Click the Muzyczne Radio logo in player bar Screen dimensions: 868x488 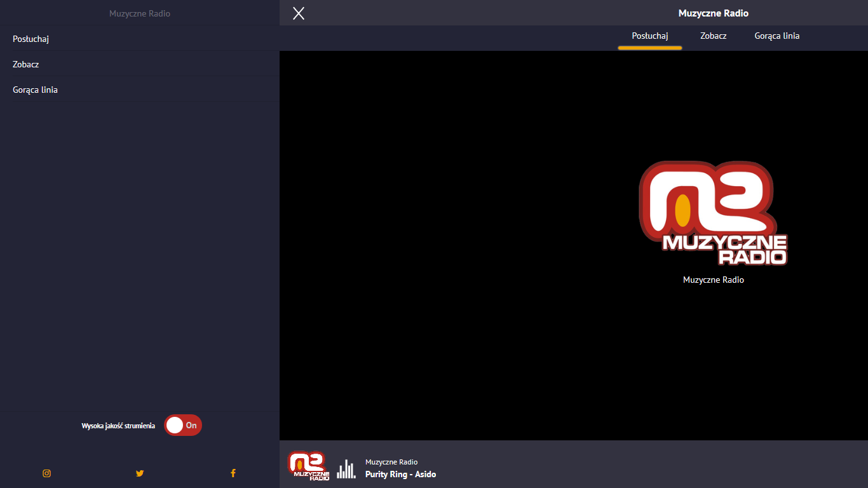(x=309, y=466)
